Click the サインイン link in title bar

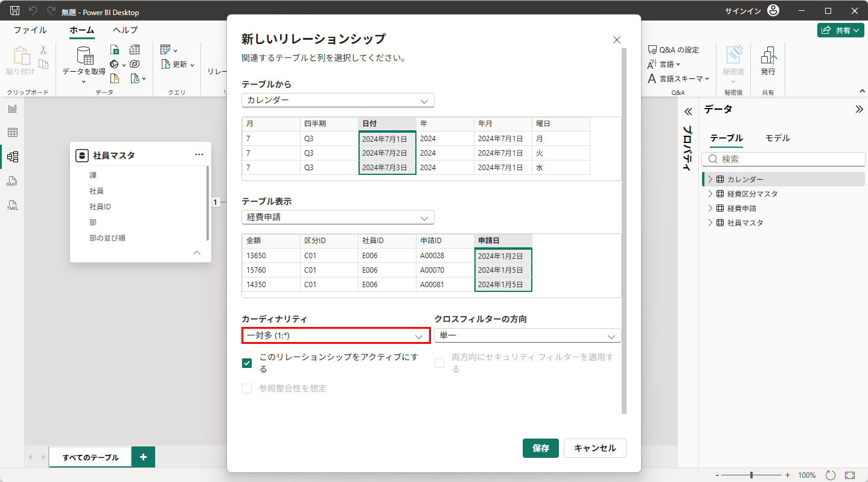point(742,11)
